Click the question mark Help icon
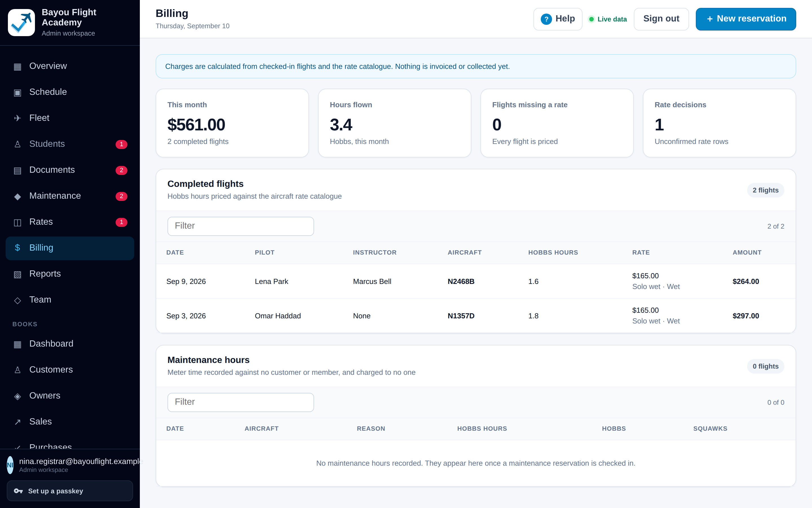The width and height of the screenshot is (812, 508). tap(546, 19)
